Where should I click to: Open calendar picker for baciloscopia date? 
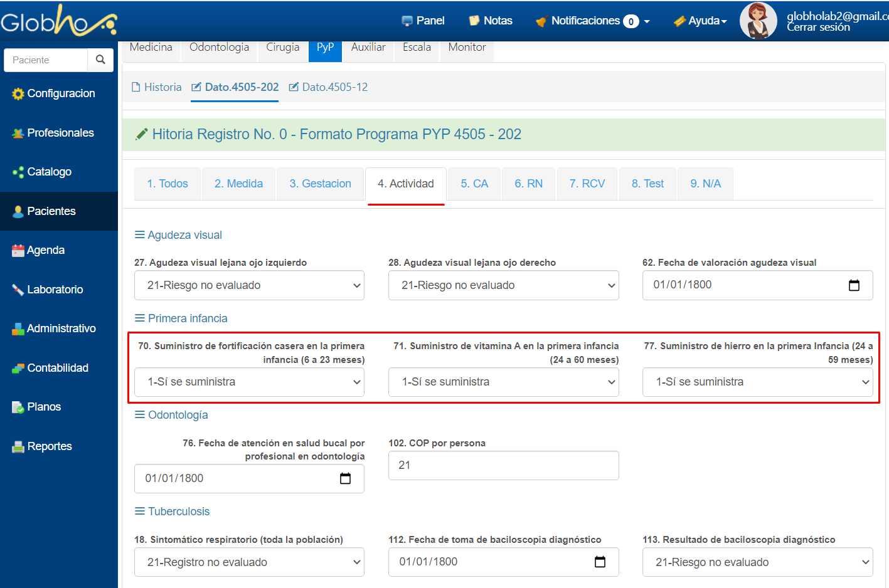[x=600, y=562]
